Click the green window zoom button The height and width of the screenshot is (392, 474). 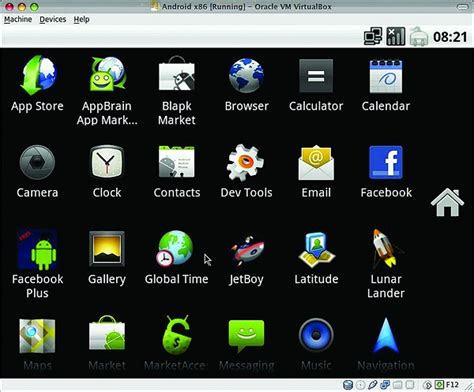point(34,6)
